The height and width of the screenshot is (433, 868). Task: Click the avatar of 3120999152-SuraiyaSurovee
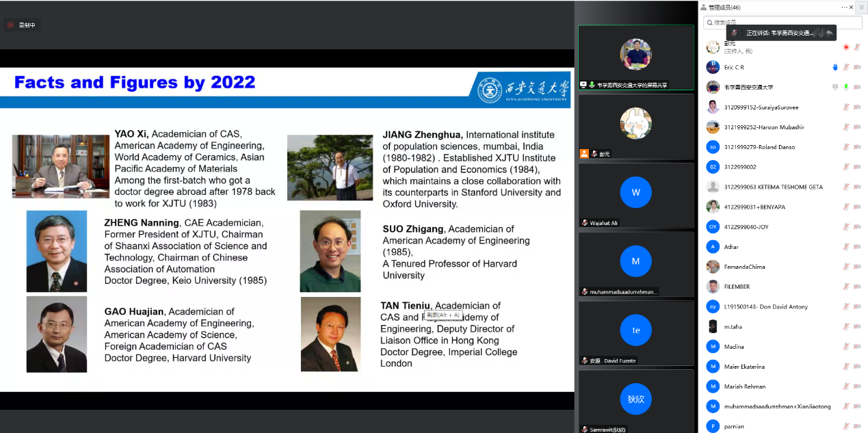click(713, 107)
